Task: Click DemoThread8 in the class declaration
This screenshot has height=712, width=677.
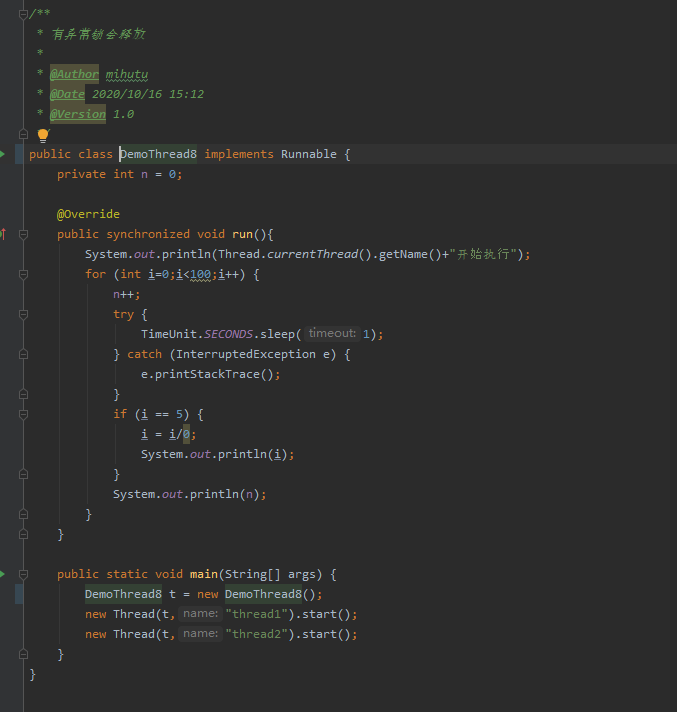Action: pos(158,154)
